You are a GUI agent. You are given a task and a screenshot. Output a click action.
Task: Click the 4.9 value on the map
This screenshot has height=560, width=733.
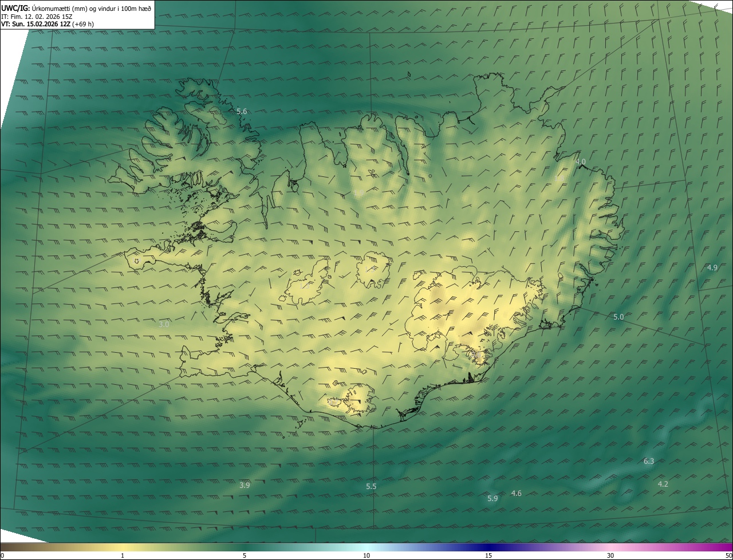[712, 267]
